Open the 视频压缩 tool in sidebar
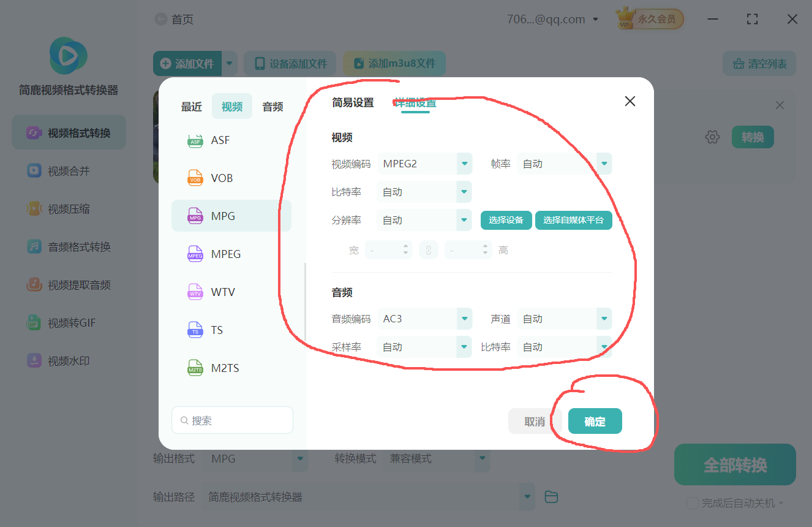The height and width of the screenshot is (527, 812). point(68,208)
